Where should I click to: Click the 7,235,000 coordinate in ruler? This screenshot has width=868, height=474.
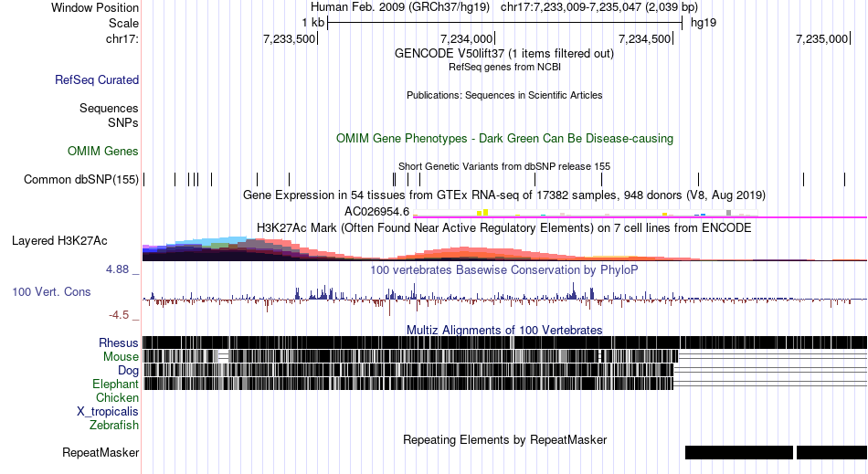coord(822,38)
